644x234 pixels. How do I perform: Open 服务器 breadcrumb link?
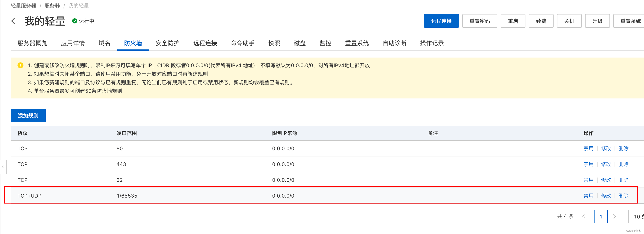pos(52,6)
